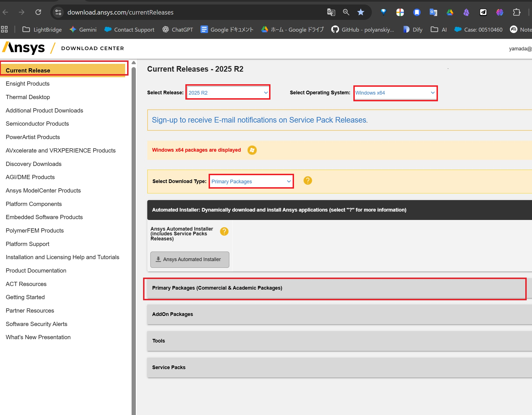Open the GitHub bookmark in the bookmarks bar
Viewport: 532px width, 415px height.
tap(363, 30)
